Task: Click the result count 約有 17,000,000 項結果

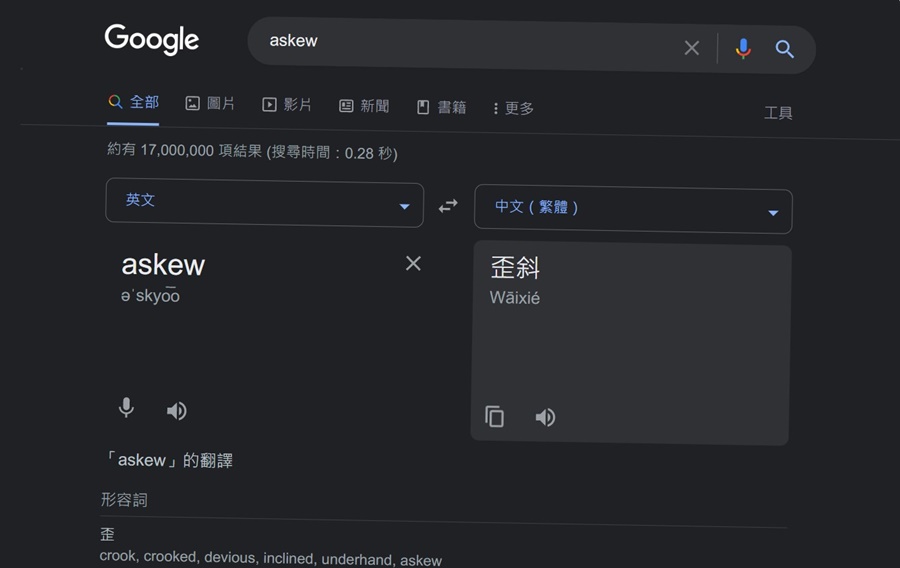Action: click(184, 150)
